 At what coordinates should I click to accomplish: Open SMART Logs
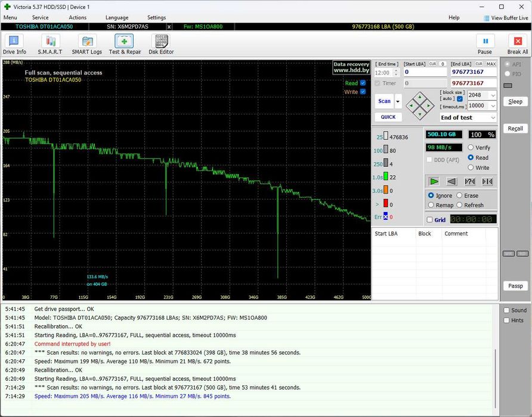(x=87, y=41)
